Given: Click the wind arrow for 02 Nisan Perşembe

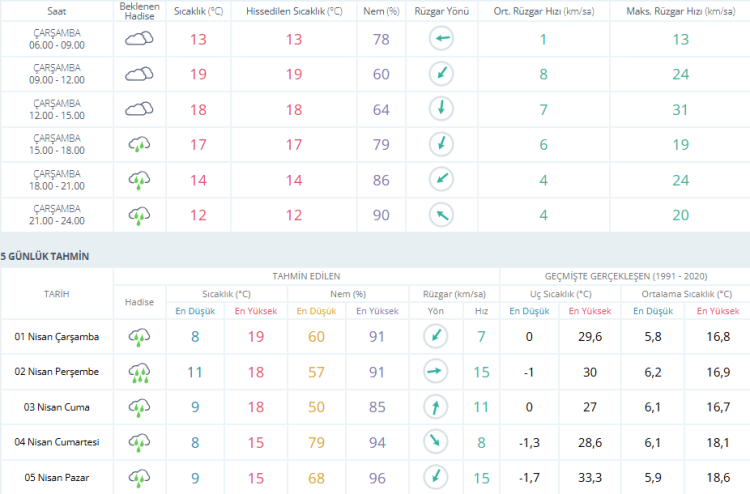Looking at the screenshot, I should tap(435, 372).
